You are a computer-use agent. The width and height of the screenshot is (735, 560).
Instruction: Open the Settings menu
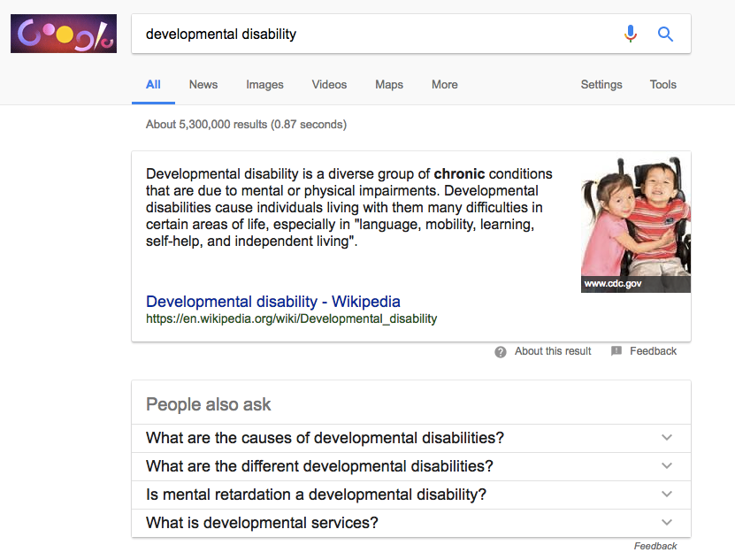[601, 85]
